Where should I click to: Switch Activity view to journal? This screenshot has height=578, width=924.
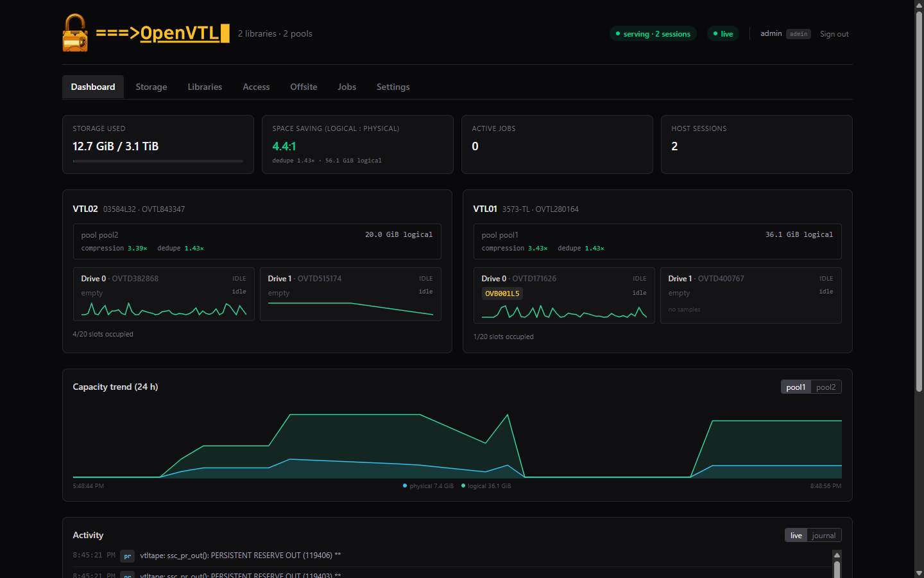(x=824, y=536)
